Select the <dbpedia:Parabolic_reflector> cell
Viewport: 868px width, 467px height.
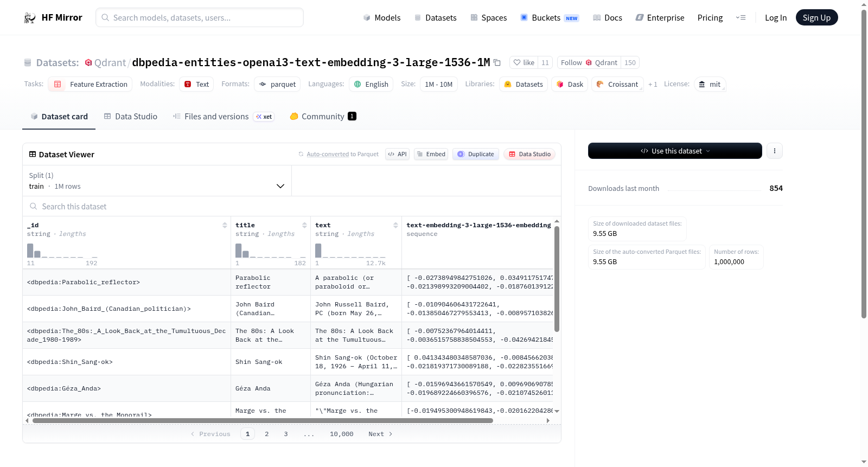click(x=126, y=282)
